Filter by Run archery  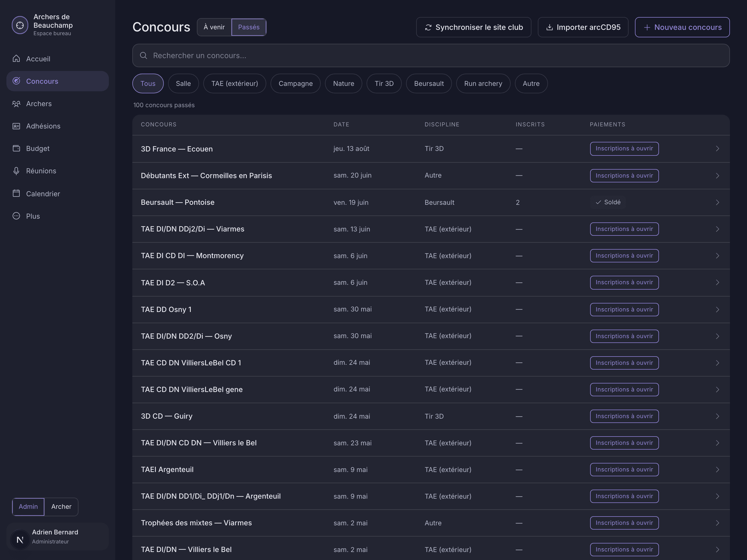pos(483,83)
